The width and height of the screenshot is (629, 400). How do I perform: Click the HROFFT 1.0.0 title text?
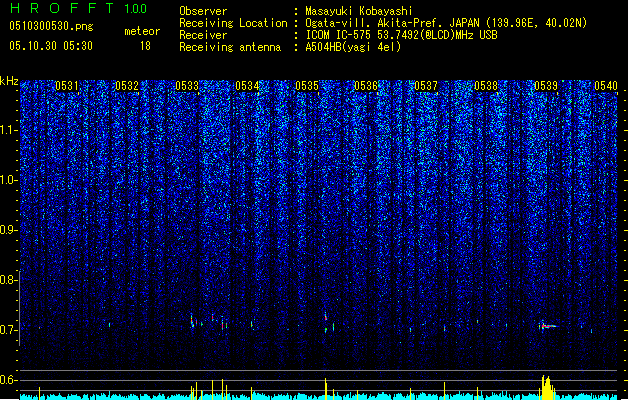click(x=79, y=8)
